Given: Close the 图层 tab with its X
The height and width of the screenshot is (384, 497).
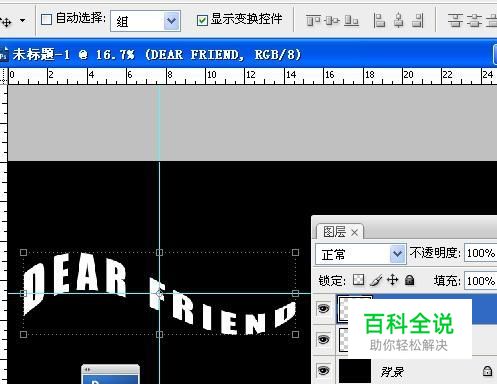Looking at the screenshot, I should click(355, 233).
